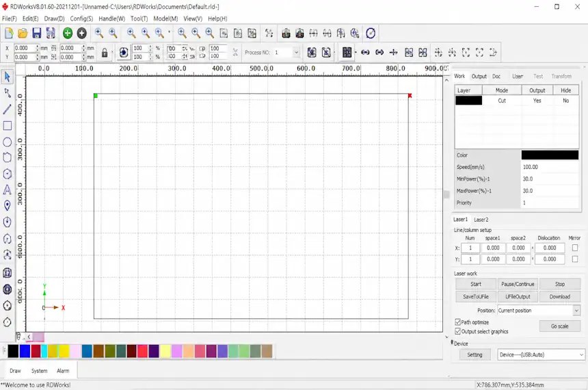
Task: Click the Y space1 input field
Action: click(493, 259)
